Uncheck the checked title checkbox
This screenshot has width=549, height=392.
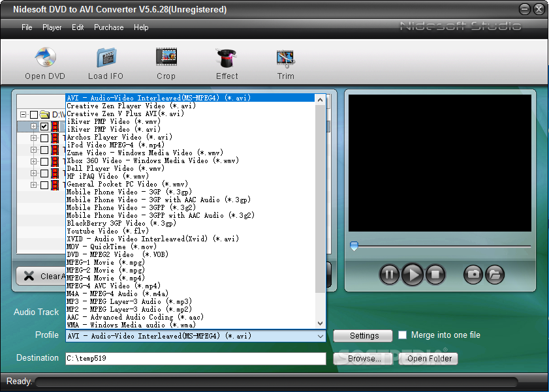pos(44,127)
